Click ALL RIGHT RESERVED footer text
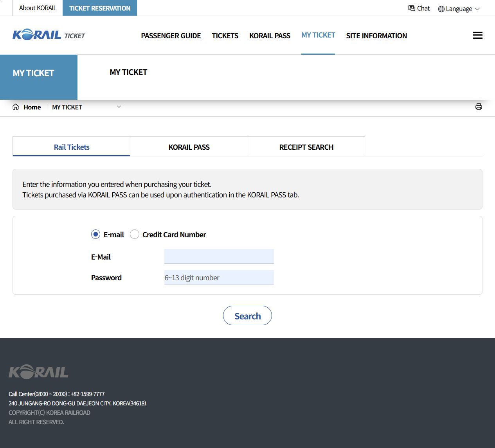 click(36, 422)
